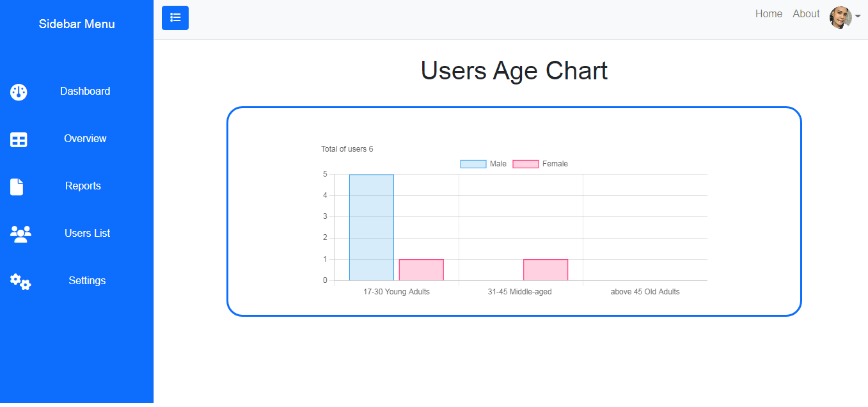Open the Overview menu item

[85, 139]
